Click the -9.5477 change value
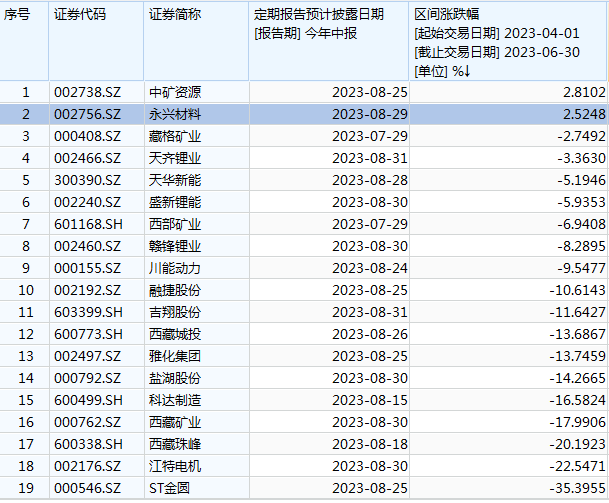This screenshot has width=609, height=503. pos(581,268)
